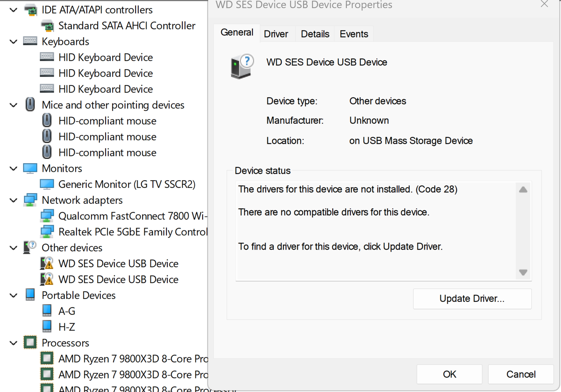The width and height of the screenshot is (561, 392).
Task: Click the Device status scroll up arrow
Action: [x=523, y=190]
